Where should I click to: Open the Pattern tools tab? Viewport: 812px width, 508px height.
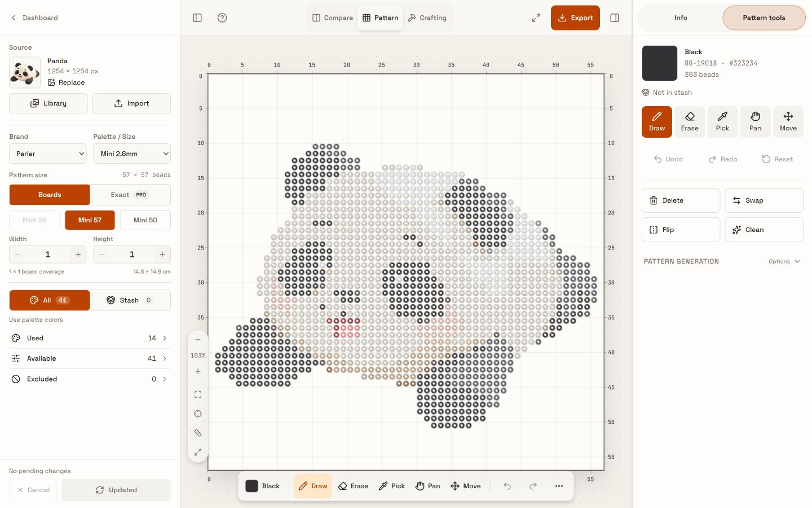point(764,18)
